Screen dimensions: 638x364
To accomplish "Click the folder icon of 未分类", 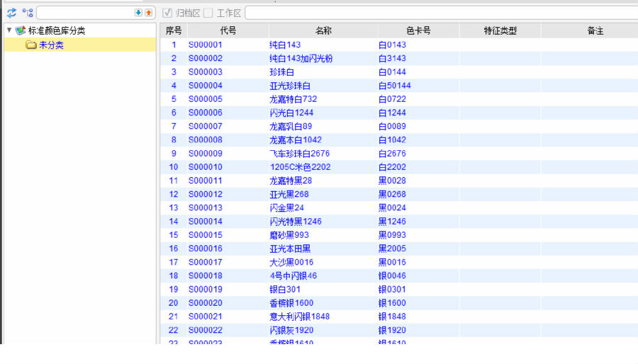I will 30,45.
